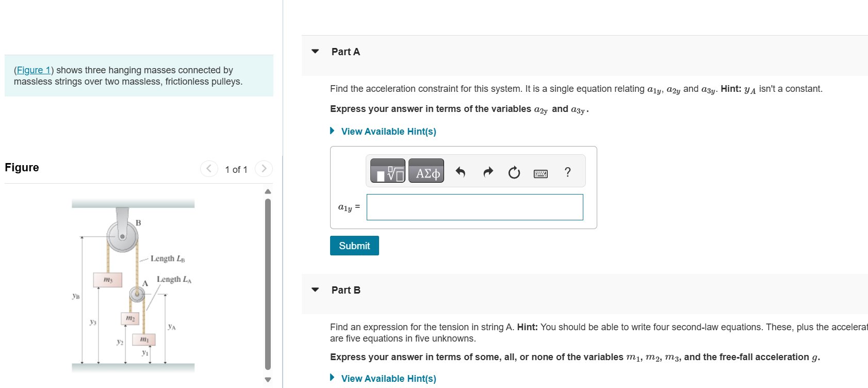
Task: Click the figure panel vertical scrollbar thumb
Action: point(268,284)
